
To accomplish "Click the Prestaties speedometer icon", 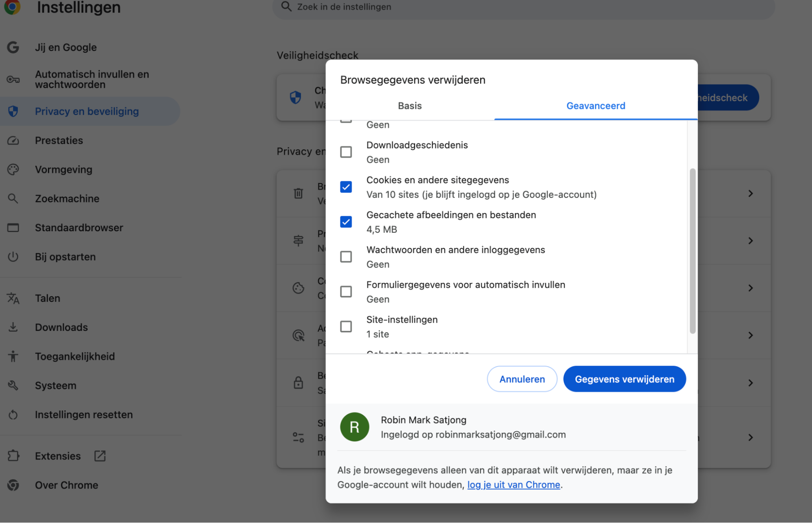I will pos(13,140).
